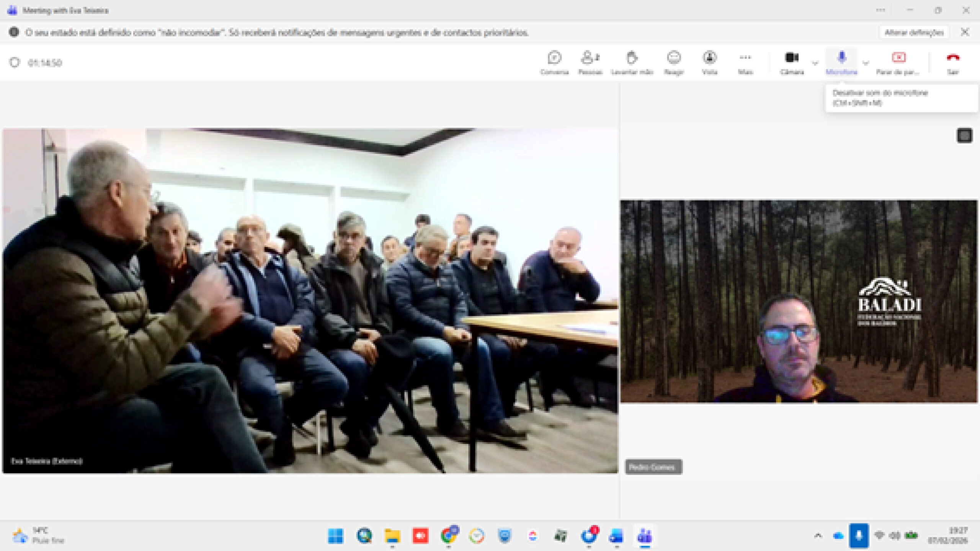
Task: Expand the camera options chevron
Action: pos(815,63)
